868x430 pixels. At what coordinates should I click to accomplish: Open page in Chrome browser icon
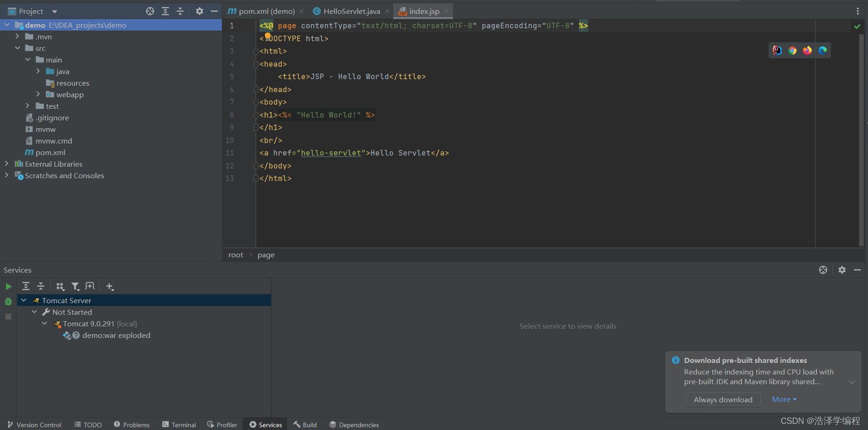[793, 50]
